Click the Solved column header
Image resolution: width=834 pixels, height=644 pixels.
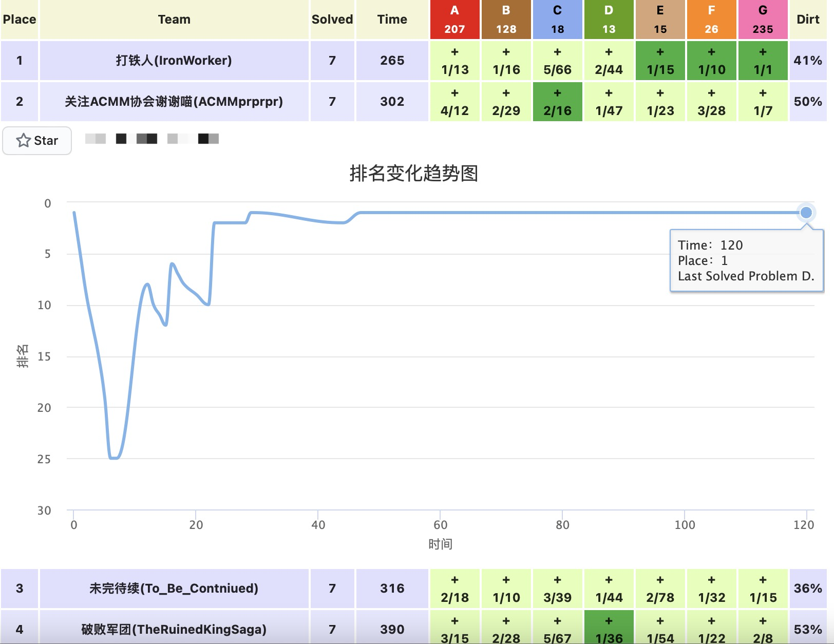332,20
